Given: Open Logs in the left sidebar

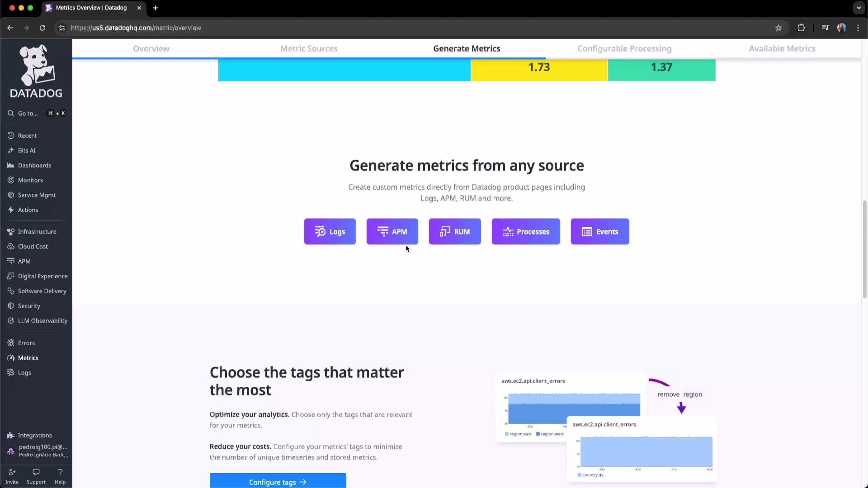Looking at the screenshot, I should (24, 373).
